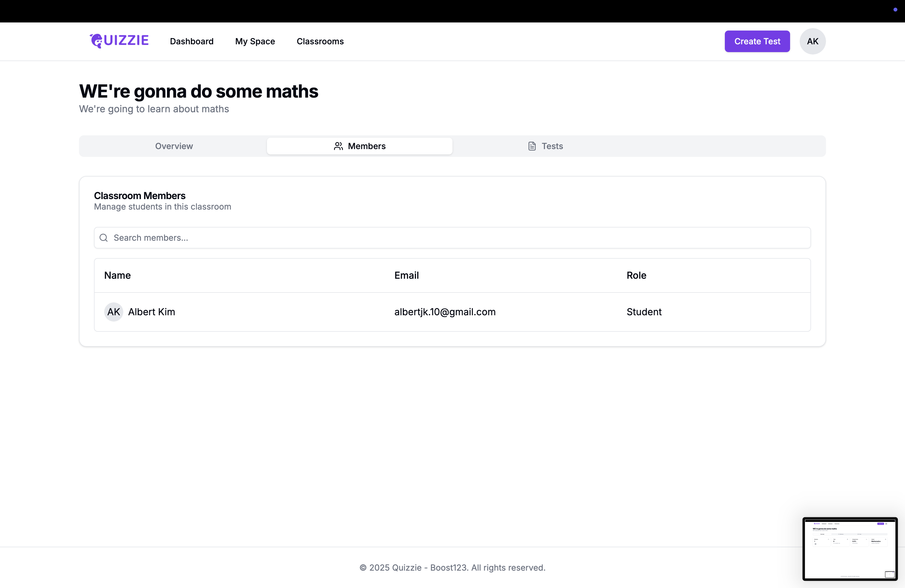
Task: Click Albert Kim's AK avatar in table
Action: 113,312
